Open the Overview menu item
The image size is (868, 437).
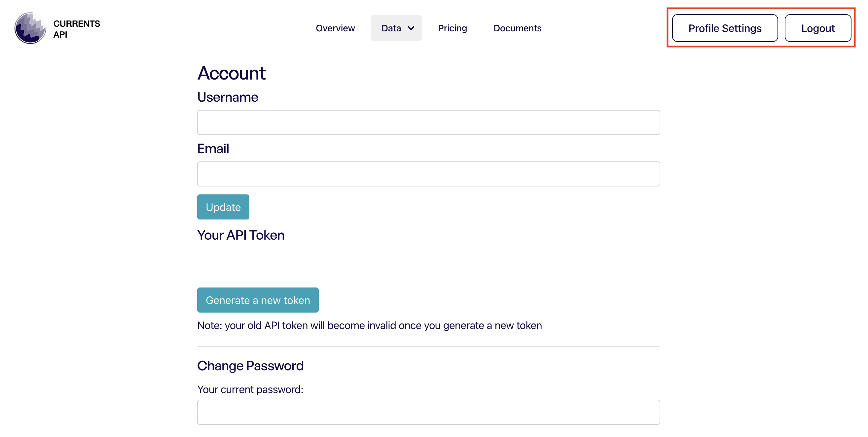[335, 28]
